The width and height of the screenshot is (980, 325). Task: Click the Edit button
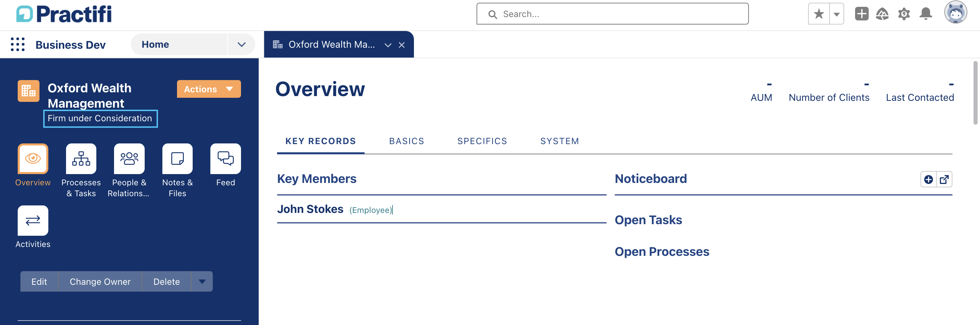coord(39,282)
